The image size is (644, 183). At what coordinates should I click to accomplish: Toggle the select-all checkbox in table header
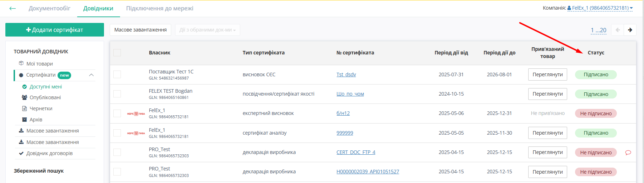[x=117, y=53]
